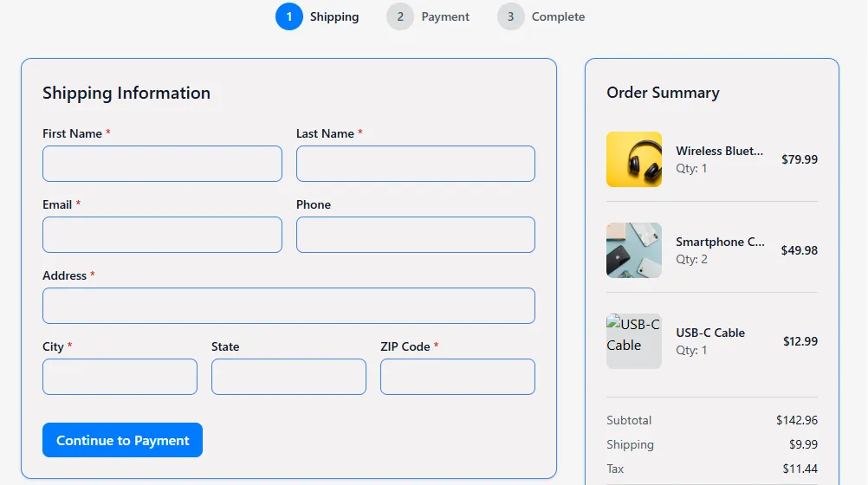The width and height of the screenshot is (868, 485).
Task: Select the Complete step label
Action: click(558, 16)
